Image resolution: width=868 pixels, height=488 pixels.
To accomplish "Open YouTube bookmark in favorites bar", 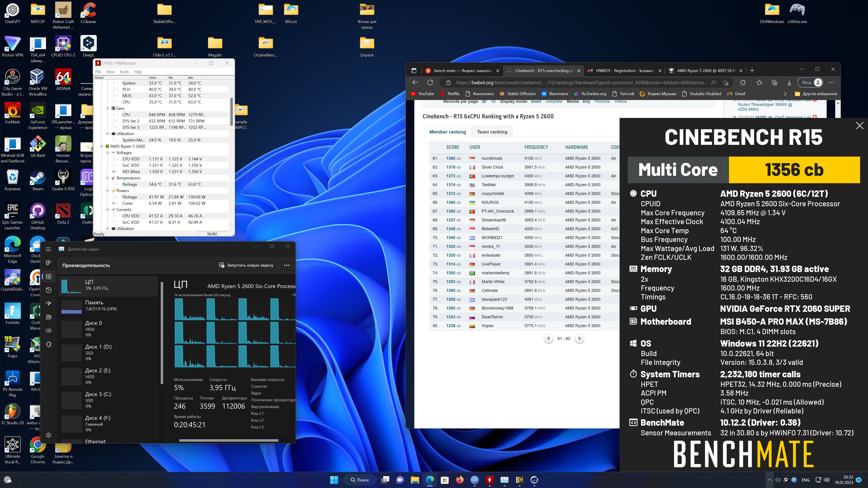I will 422,94.
